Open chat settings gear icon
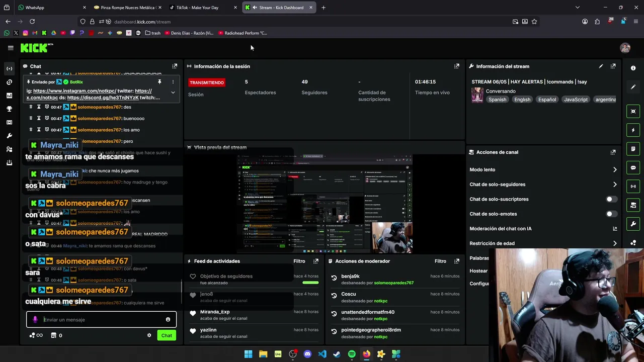644x362 pixels. 149,335
